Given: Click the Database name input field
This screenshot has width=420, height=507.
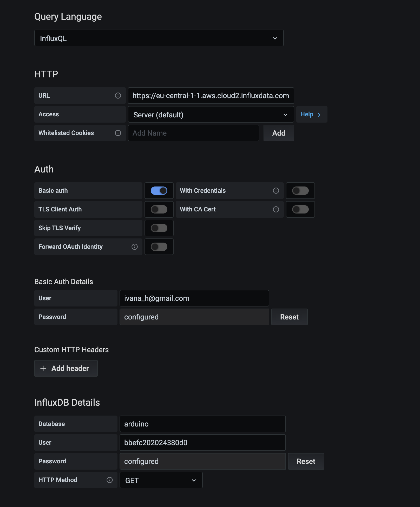Looking at the screenshot, I should pyautogui.click(x=202, y=424).
